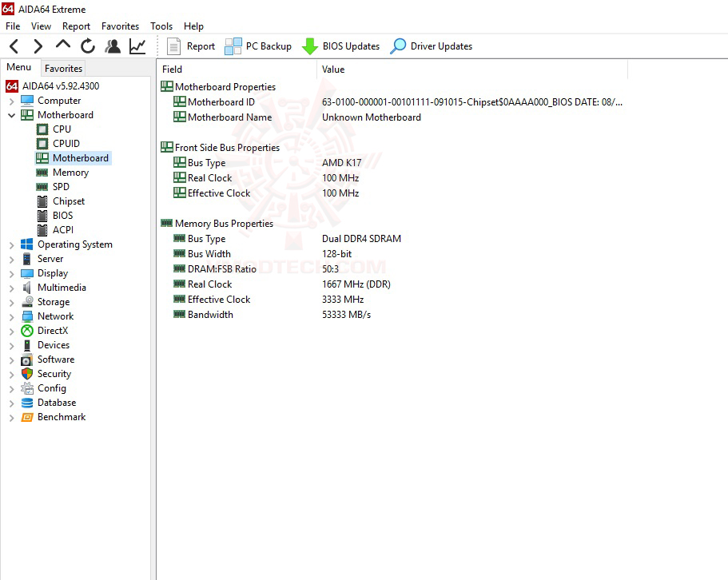728x580 pixels.
Task: Click the PC Backup toolbar label
Action: tap(269, 46)
